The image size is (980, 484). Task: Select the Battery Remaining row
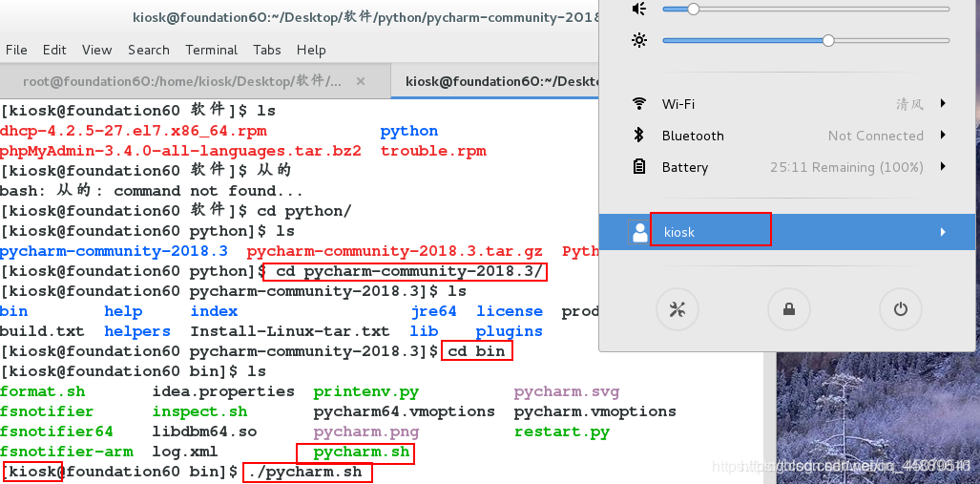tap(787, 167)
